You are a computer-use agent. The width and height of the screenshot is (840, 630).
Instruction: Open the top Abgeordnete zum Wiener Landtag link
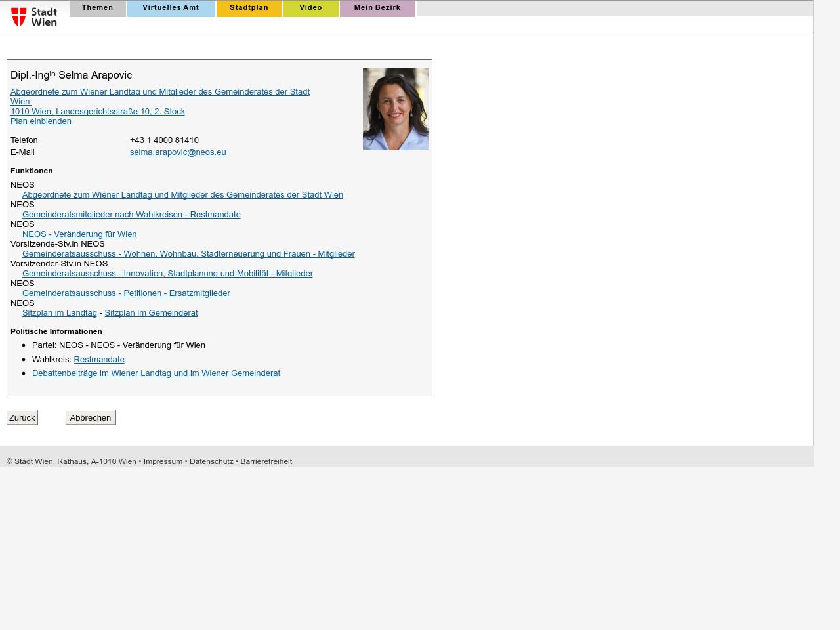pyautogui.click(x=160, y=96)
